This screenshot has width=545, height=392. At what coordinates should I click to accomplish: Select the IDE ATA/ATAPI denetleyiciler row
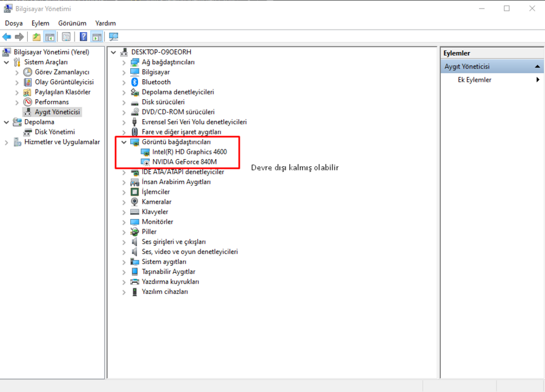tap(183, 172)
